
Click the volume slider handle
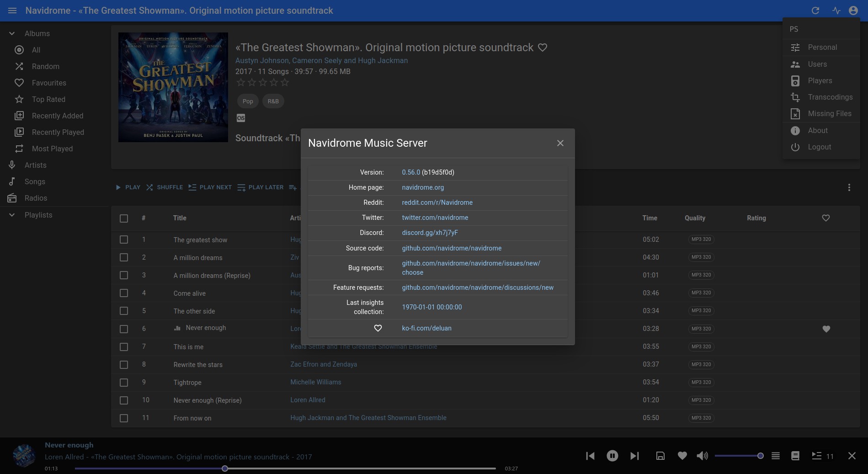pos(760,456)
